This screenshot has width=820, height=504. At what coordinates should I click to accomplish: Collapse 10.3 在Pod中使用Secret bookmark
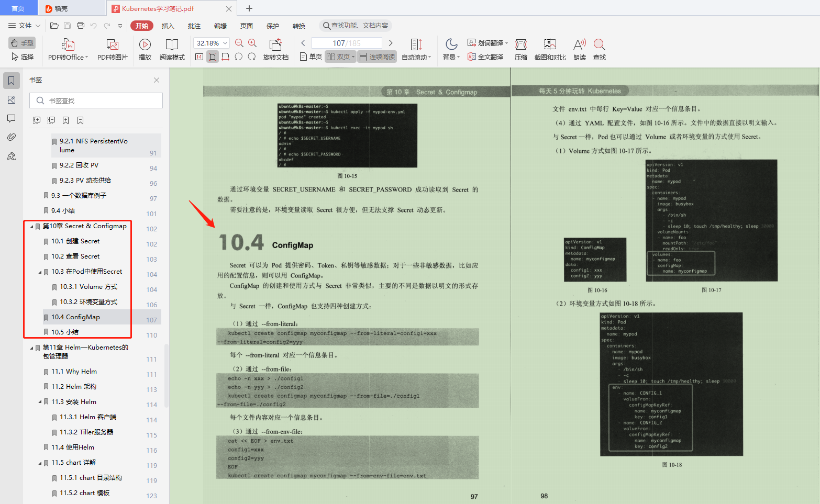pyautogui.click(x=40, y=272)
